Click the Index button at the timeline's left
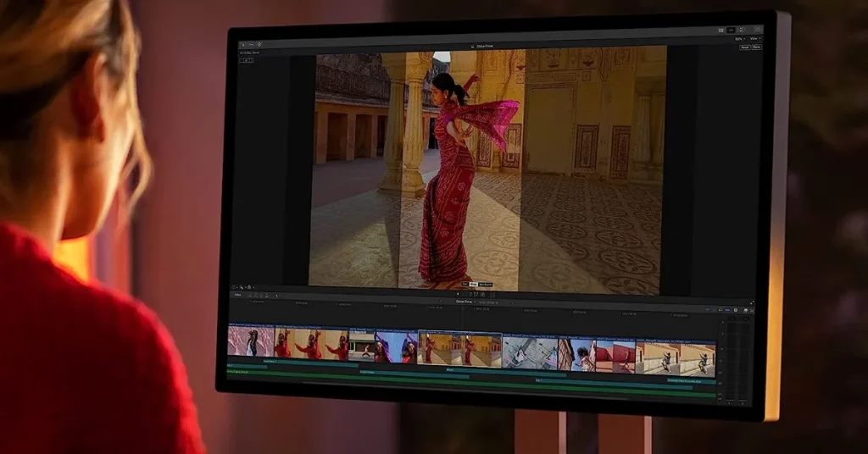Screen dimensions: 868x454 point(238,296)
